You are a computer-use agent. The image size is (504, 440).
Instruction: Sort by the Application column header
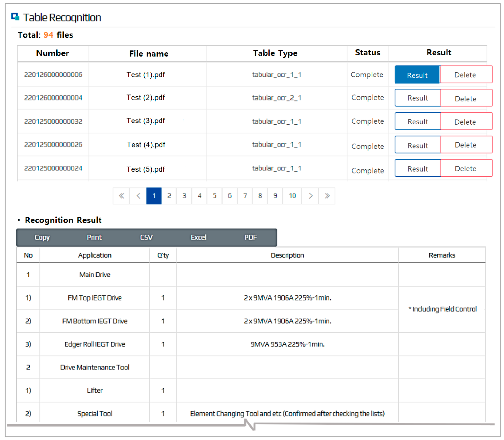95,255
